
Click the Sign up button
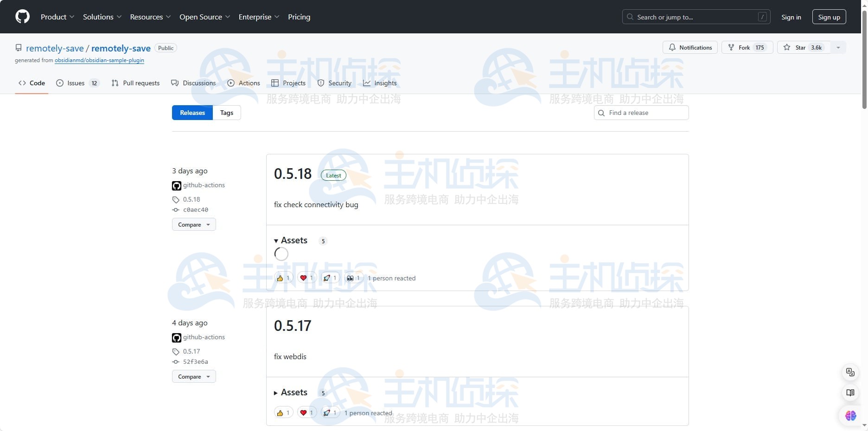[829, 16]
